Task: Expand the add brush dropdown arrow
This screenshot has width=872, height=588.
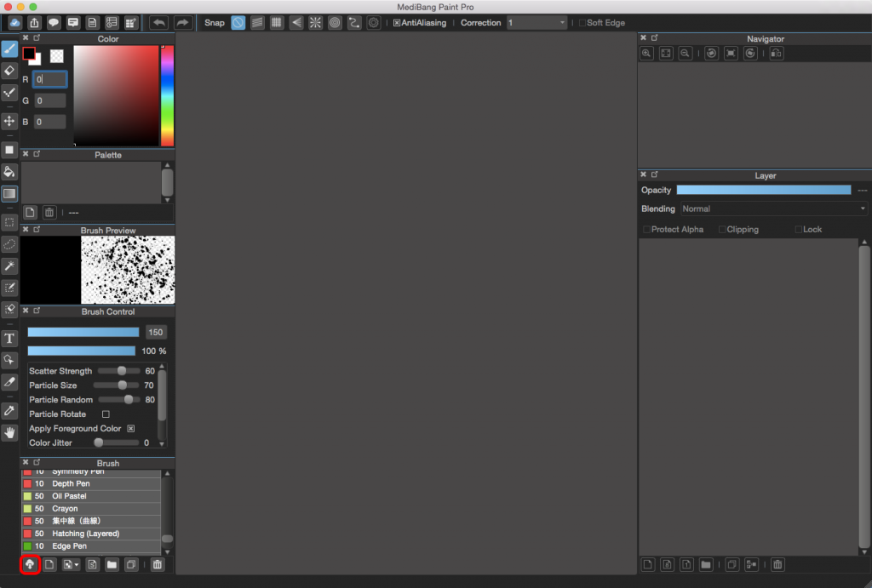Action: click(x=77, y=564)
